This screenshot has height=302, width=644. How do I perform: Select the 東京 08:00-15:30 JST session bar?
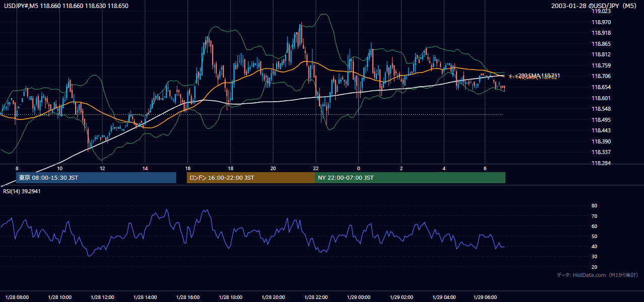[x=96, y=178]
